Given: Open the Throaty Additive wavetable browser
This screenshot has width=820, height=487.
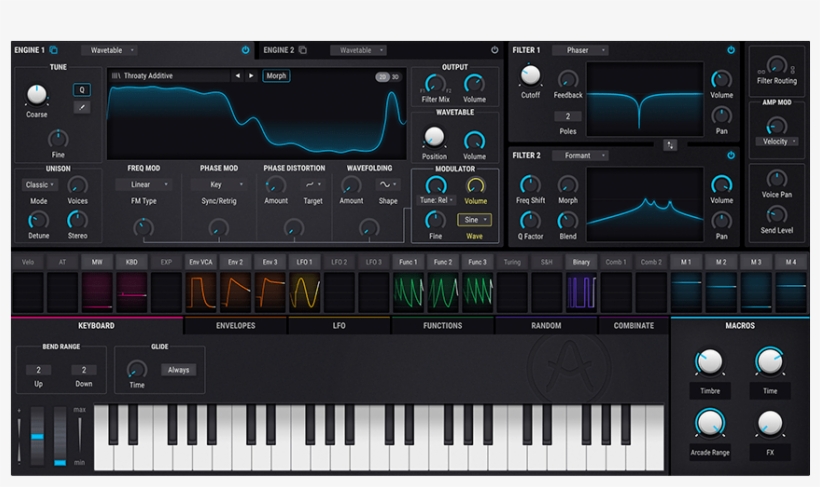Looking at the screenshot, I should tap(168, 76).
